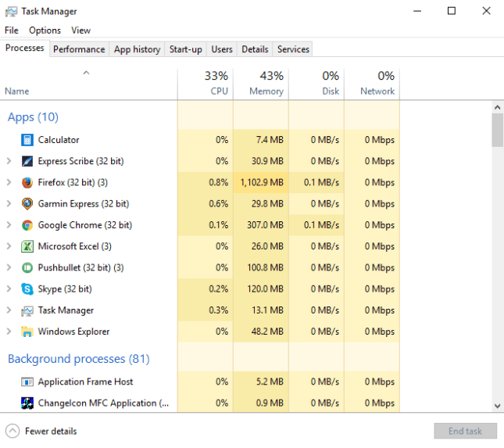
Task: Expand the Task Manager process group
Action: coord(9,310)
